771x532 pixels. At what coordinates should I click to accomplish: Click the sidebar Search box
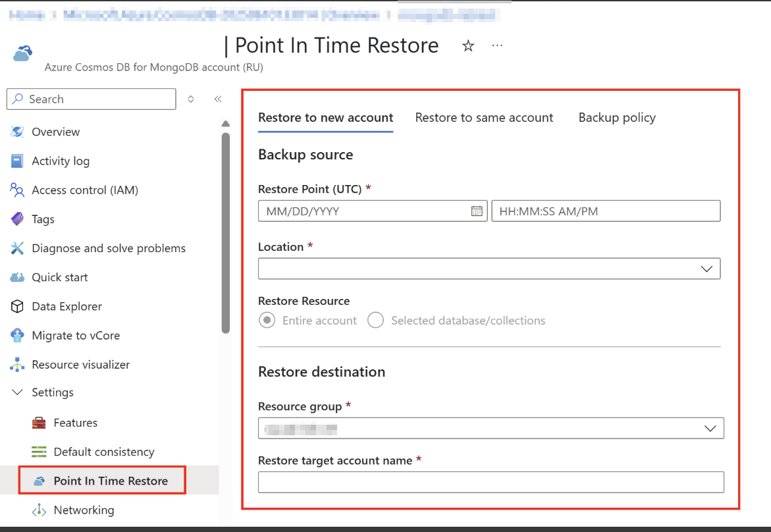point(92,99)
